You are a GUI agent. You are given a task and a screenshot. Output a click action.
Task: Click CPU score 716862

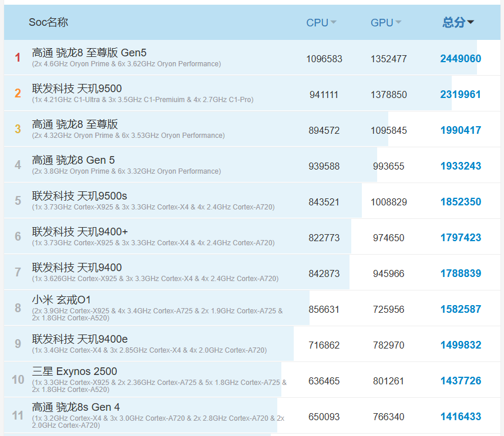(x=324, y=345)
